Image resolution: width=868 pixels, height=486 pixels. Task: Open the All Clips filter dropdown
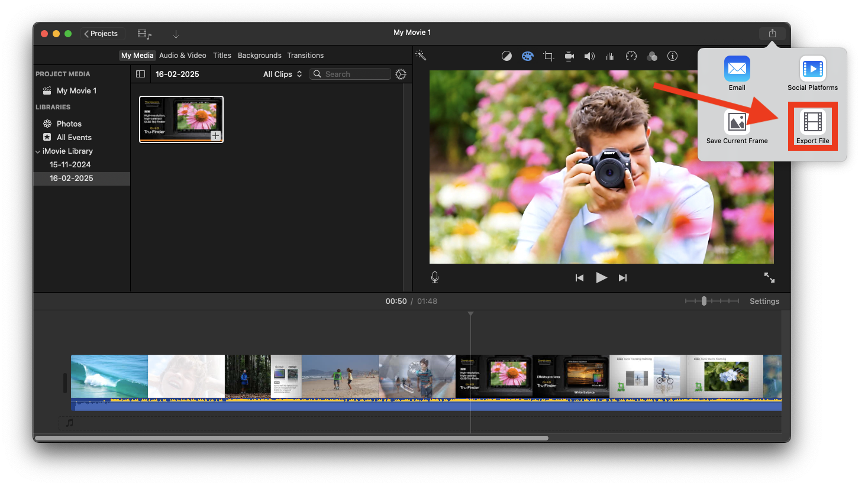click(282, 74)
